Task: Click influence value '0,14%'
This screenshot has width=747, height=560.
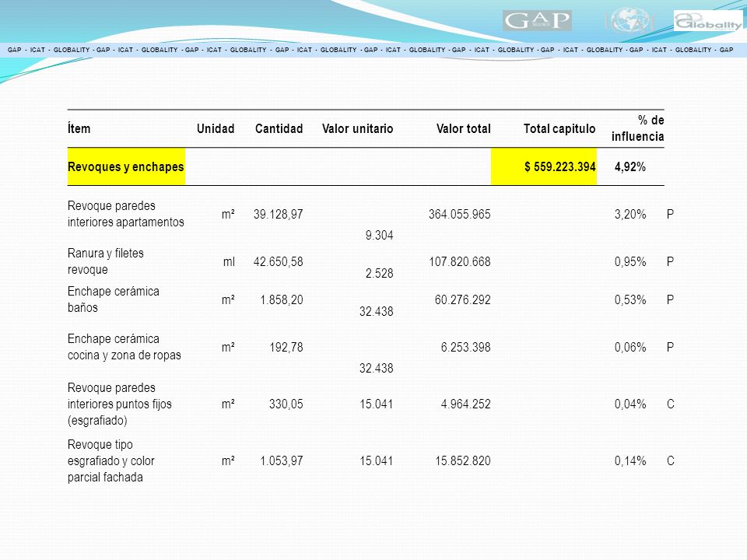Action: (630, 461)
